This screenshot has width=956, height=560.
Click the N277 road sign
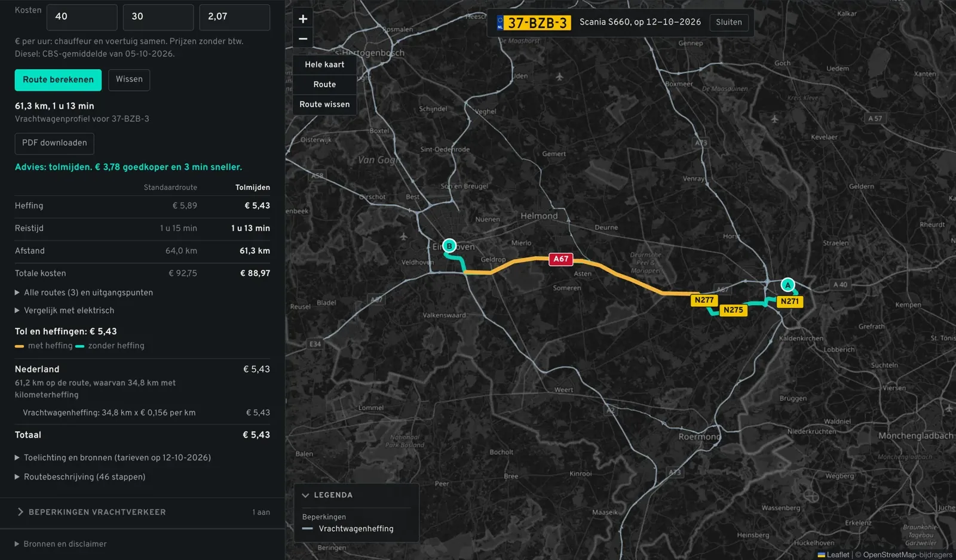704,300
